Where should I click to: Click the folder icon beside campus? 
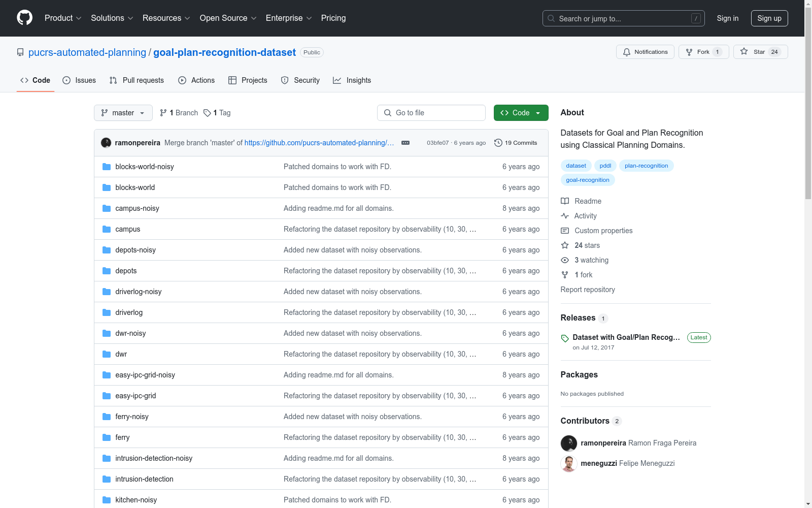[x=107, y=229]
